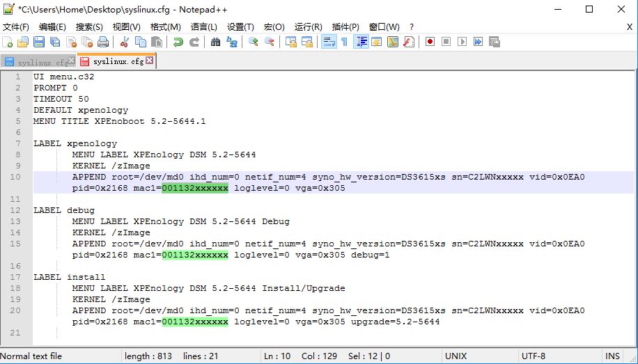Viewport: 638px width, 364px height.
Task: Open the 编辑(E) menu
Action: pos(52,27)
